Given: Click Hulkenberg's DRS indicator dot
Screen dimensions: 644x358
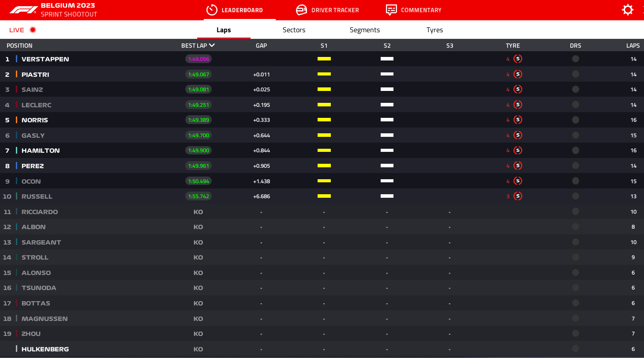Looking at the screenshot, I should [x=576, y=349].
